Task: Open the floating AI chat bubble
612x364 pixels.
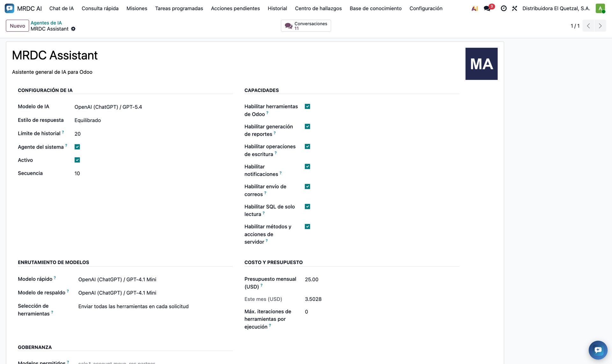Action: (x=598, y=350)
